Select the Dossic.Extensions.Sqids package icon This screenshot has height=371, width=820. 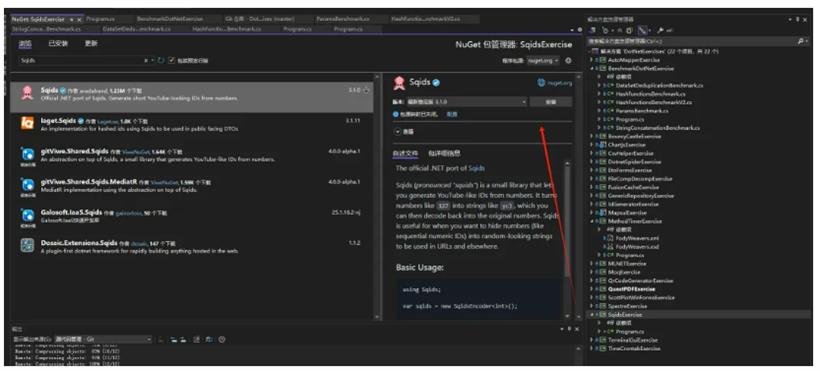[27, 246]
